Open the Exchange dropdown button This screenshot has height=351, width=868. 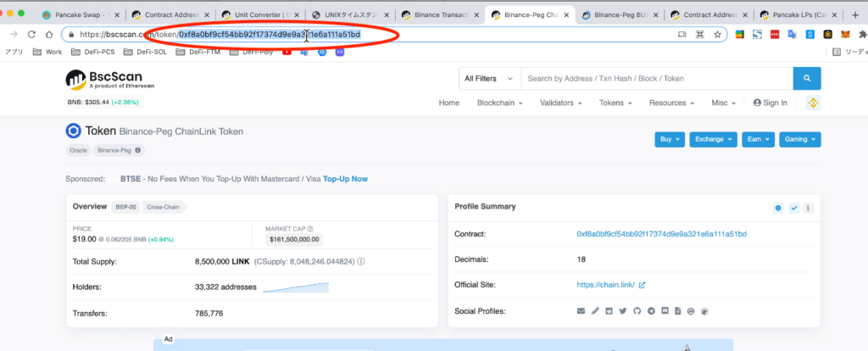713,140
